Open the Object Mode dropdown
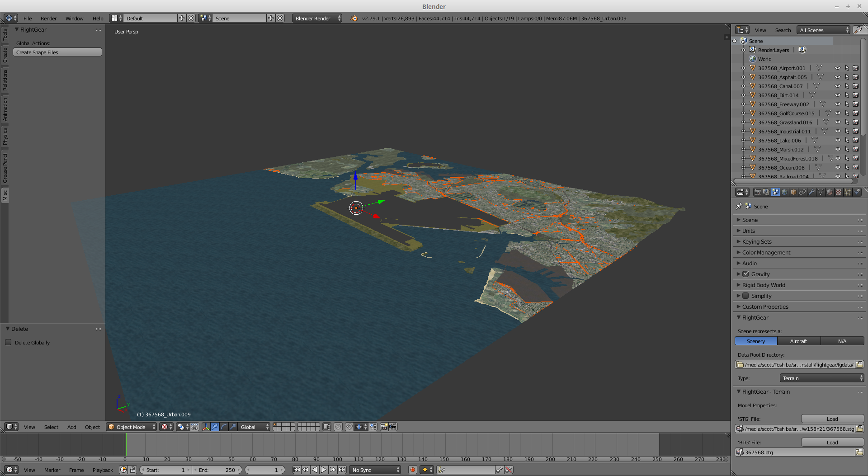 pos(131,427)
